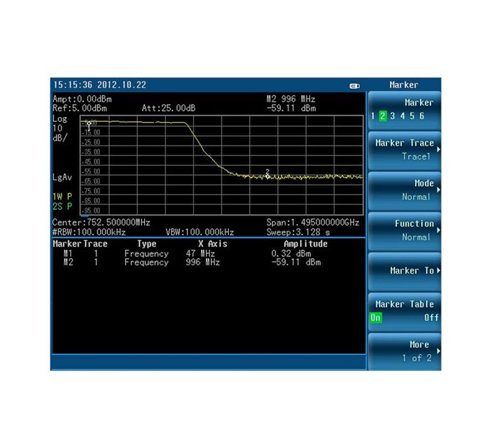
Task: Go to More page 1 of 2
Action: click(405, 351)
